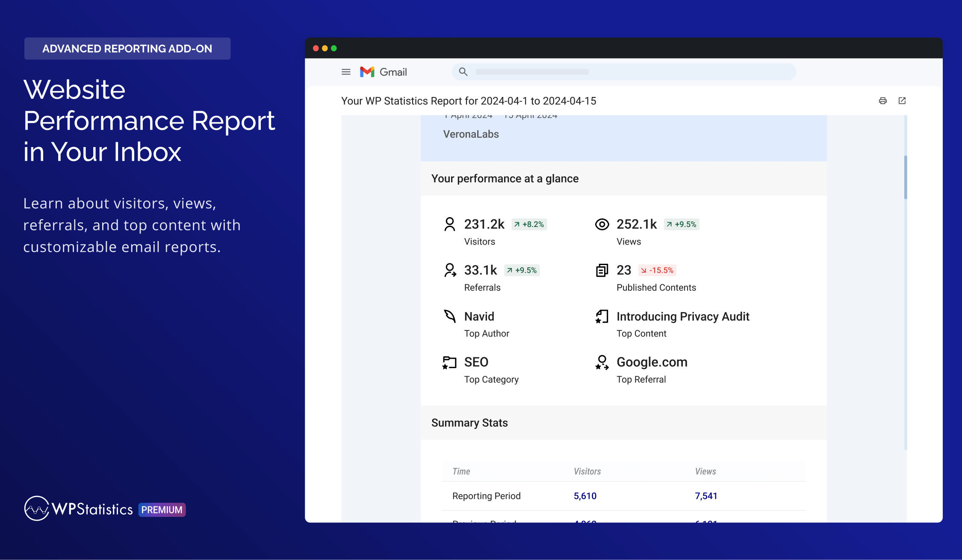Screen dimensions: 962x560
Task: Close the browser window with red button
Action: click(x=316, y=48)
